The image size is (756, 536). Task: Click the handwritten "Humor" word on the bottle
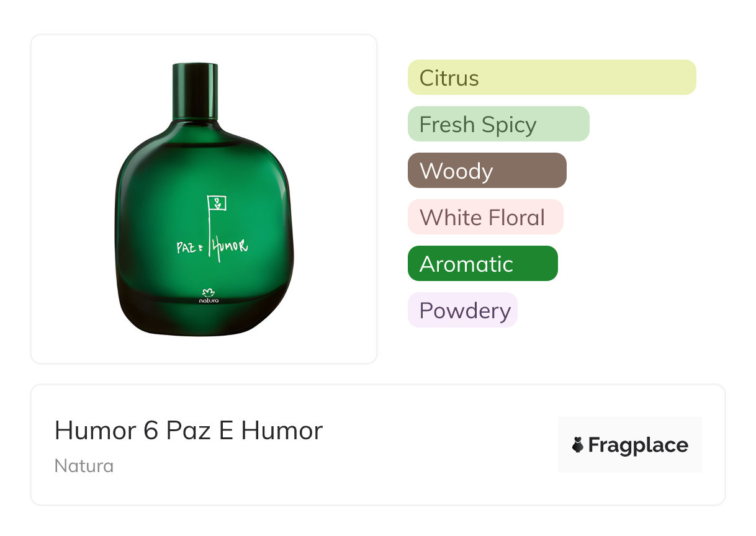coord(230,247)
